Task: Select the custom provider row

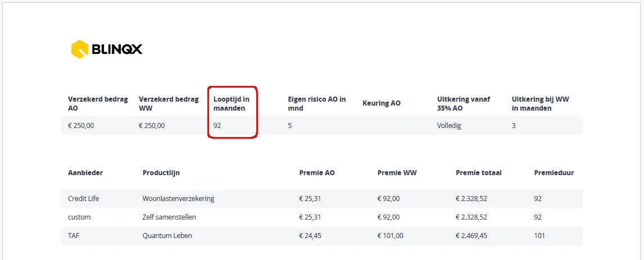Action: (321, 217)
